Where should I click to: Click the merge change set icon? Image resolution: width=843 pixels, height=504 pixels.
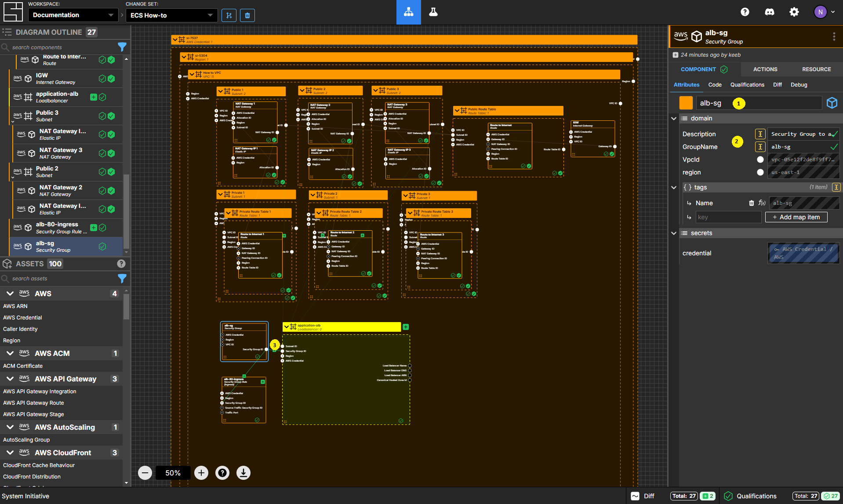tap(229, 15)
